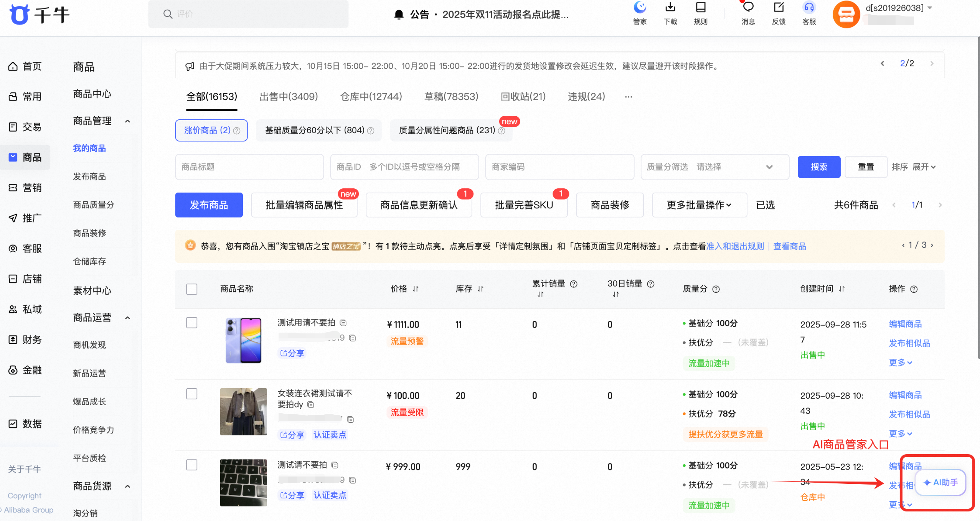Click the 商品ID input field
The height and width of the screenshot is (521, 980).
click(404, 167)
